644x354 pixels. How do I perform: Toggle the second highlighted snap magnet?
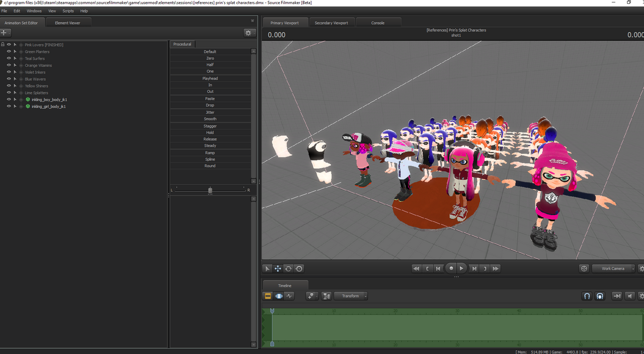[x=600, y=296]
